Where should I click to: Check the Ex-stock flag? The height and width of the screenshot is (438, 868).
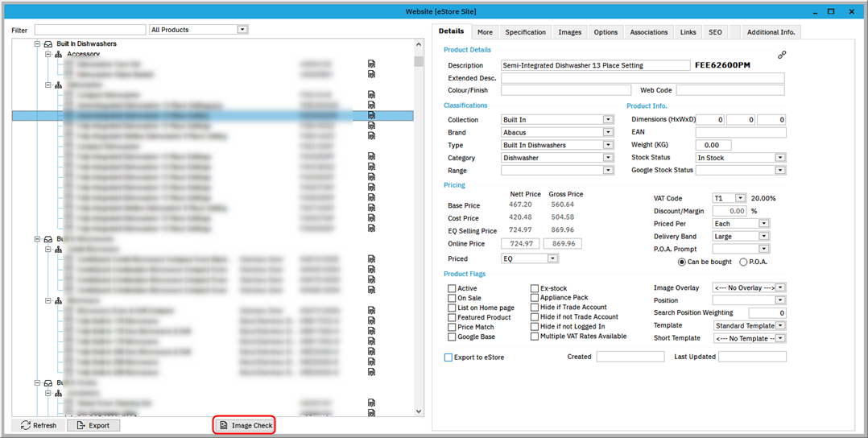(x=535, y=288)
